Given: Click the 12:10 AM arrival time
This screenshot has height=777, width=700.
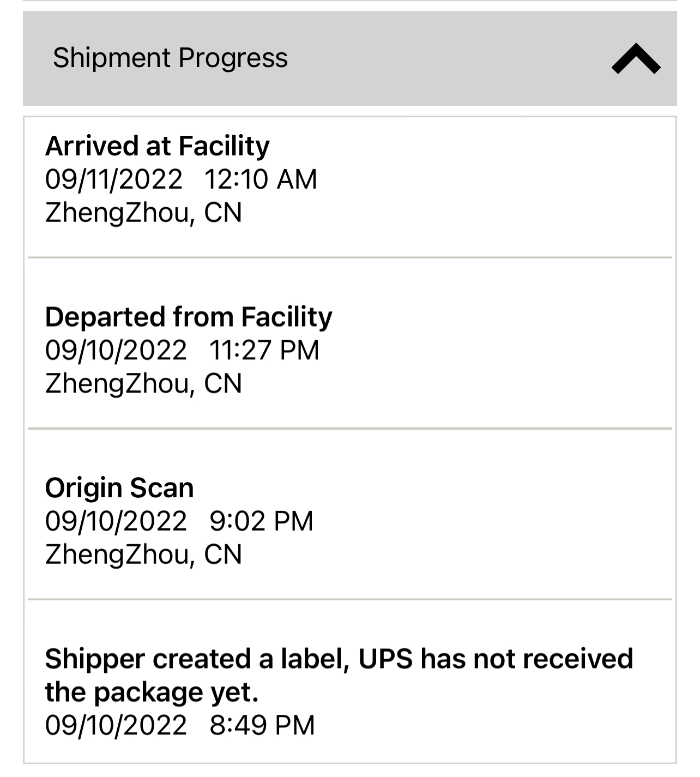Looking at the screenshot, I should pos(261,179).
